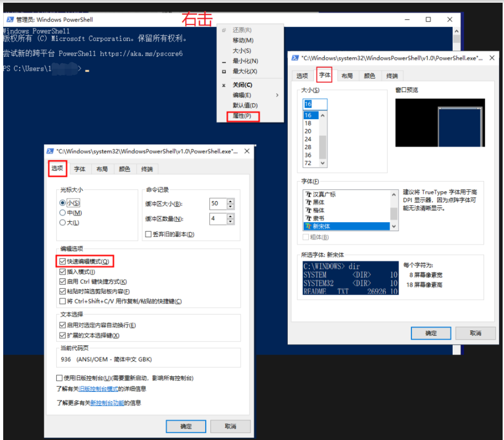Open the 终端 tab in the Options dialog

tap(147, 169)
